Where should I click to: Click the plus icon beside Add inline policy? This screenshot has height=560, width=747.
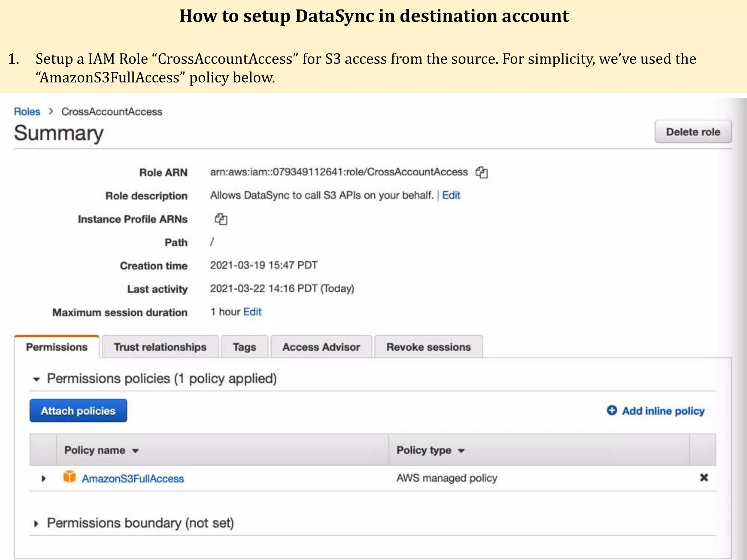pos(612,411)
